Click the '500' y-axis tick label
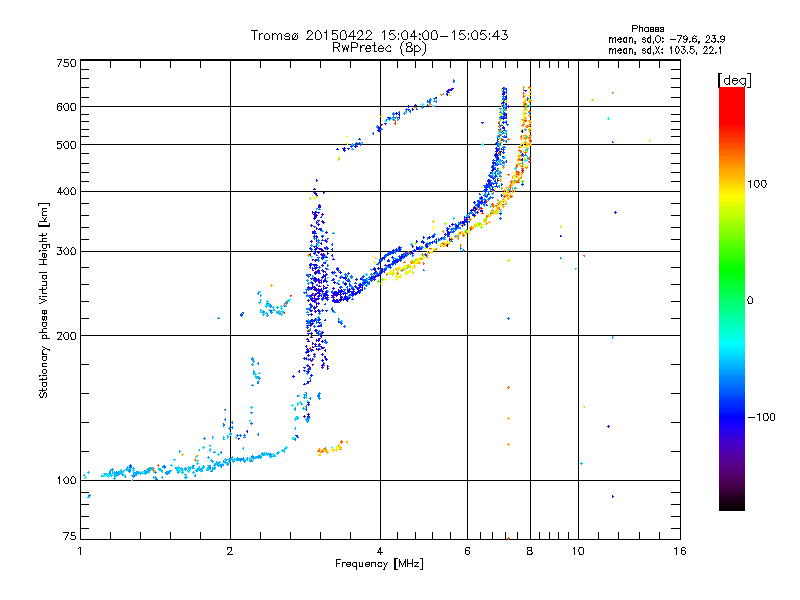 tap(66, 144)
